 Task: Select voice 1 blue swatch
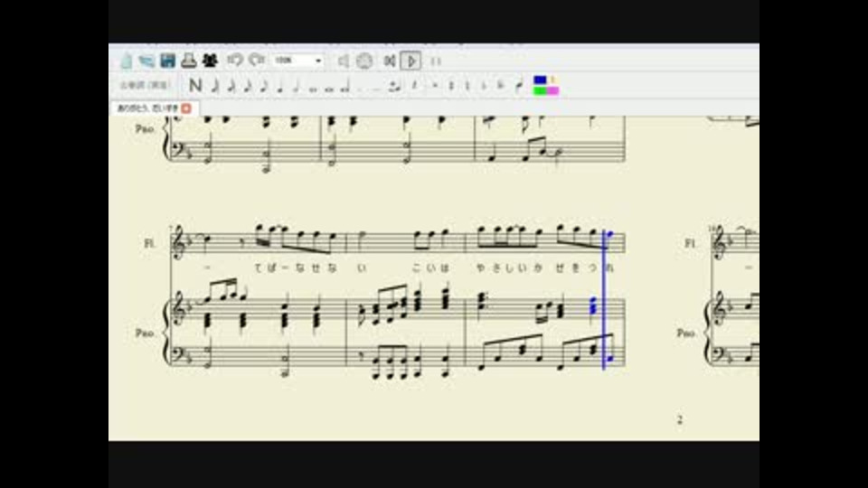click(x=540, y=80)
